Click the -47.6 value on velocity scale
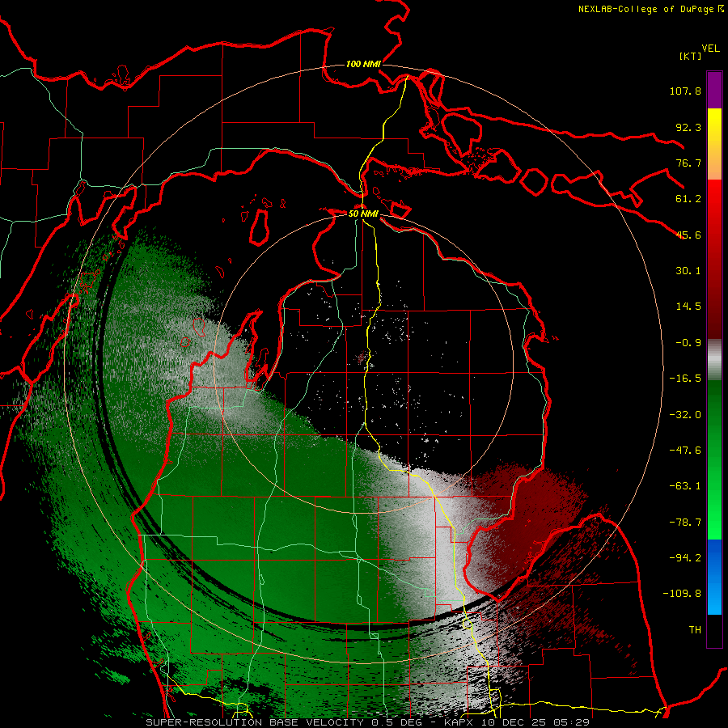 pos(685,451)
